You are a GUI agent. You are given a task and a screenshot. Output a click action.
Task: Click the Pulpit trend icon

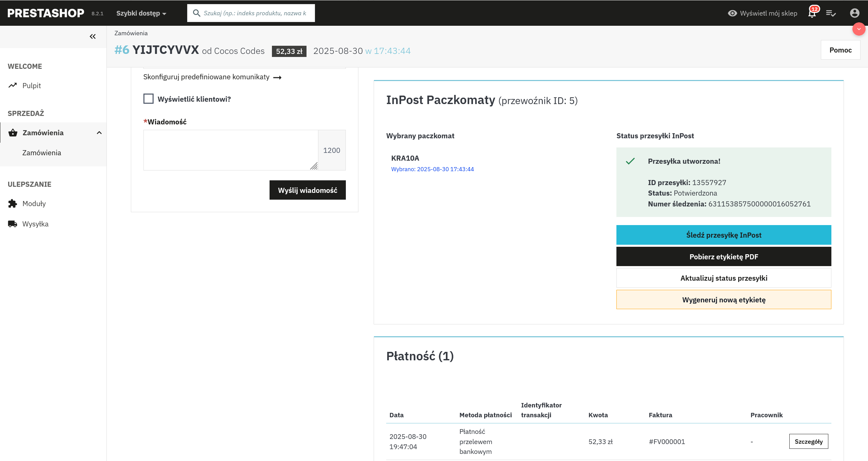pos(13,85)
